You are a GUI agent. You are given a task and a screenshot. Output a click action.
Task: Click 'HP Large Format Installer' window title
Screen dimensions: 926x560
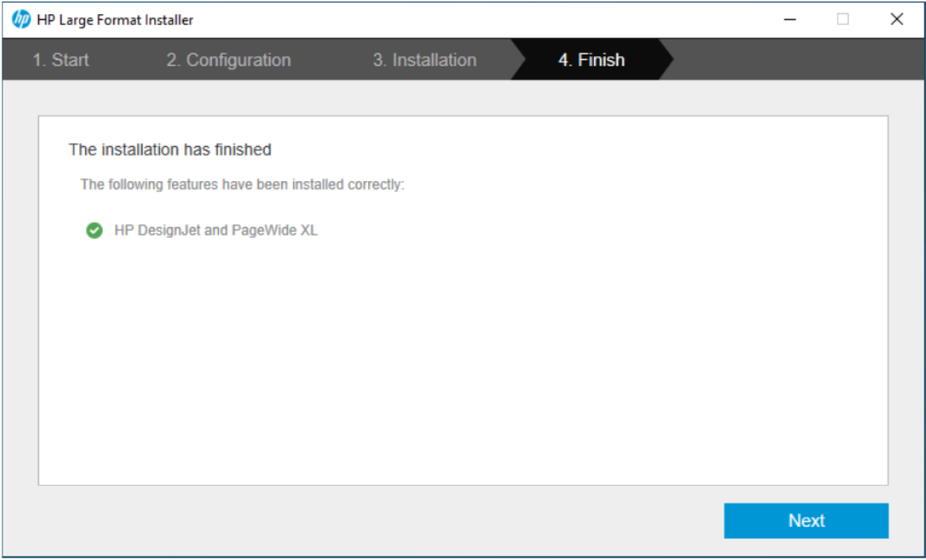tap(115, 20)
